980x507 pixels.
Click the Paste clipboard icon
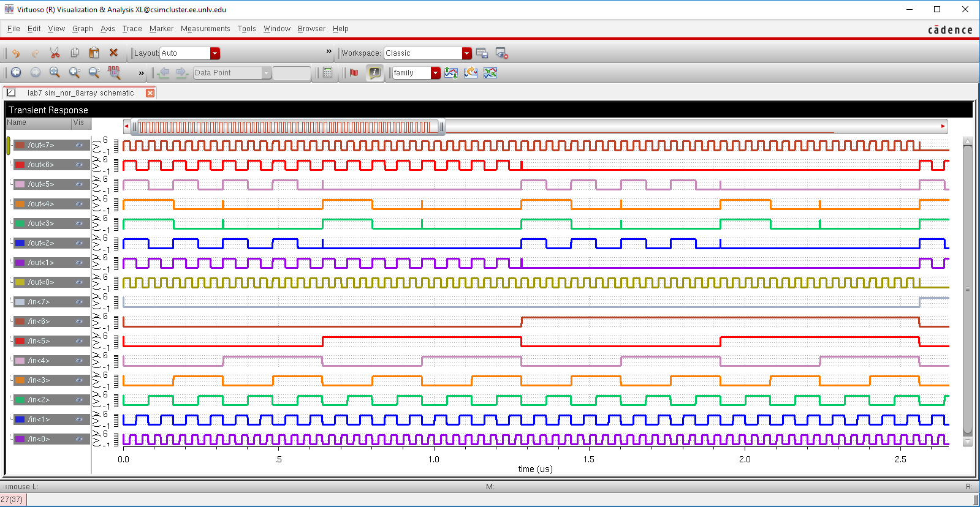pos(94,53)
